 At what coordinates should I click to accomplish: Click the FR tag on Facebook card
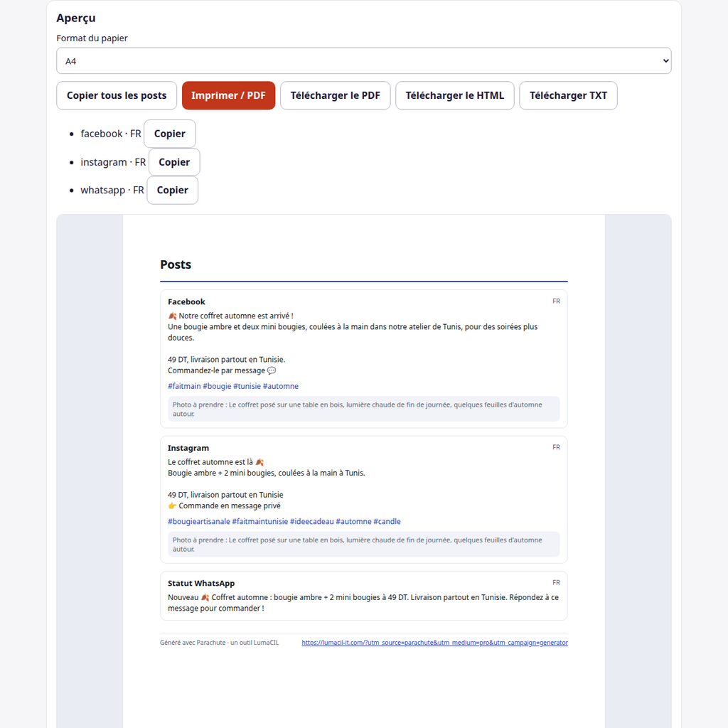click(x=556, y=301)
